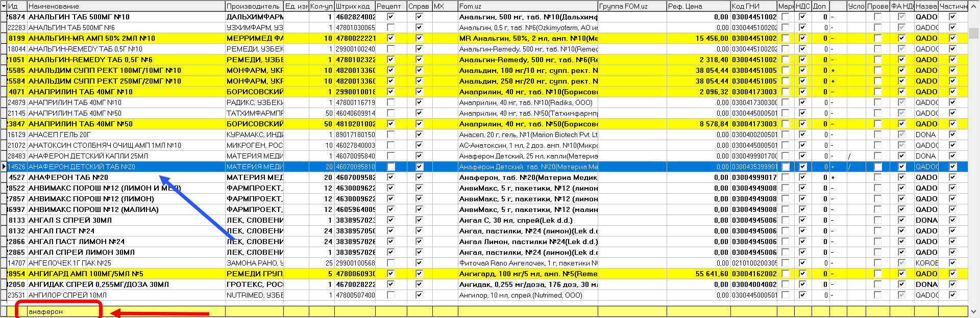Viewport: 980px width, 318px height.
Task: Toggle Справ checkbox for АНАТОКСИН СТОЛБНЯЧ row
Action: coord(420,145)
